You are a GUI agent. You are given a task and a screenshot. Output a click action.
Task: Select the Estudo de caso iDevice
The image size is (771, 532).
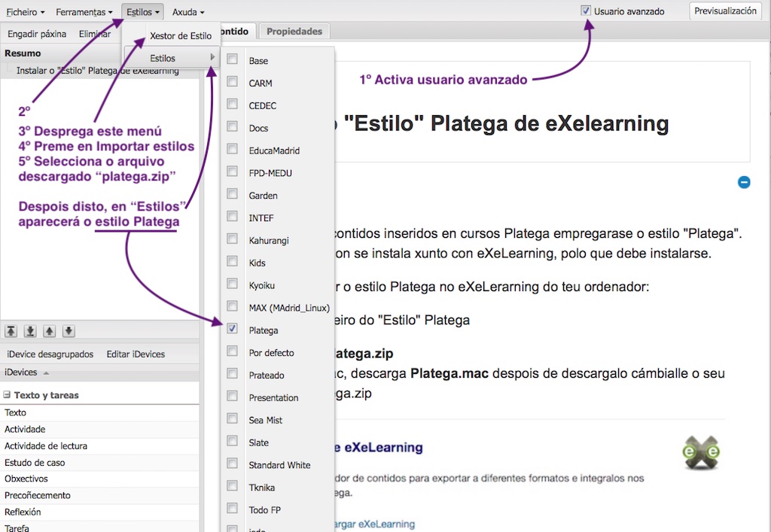pyautogui.click(x=34, y=462)
